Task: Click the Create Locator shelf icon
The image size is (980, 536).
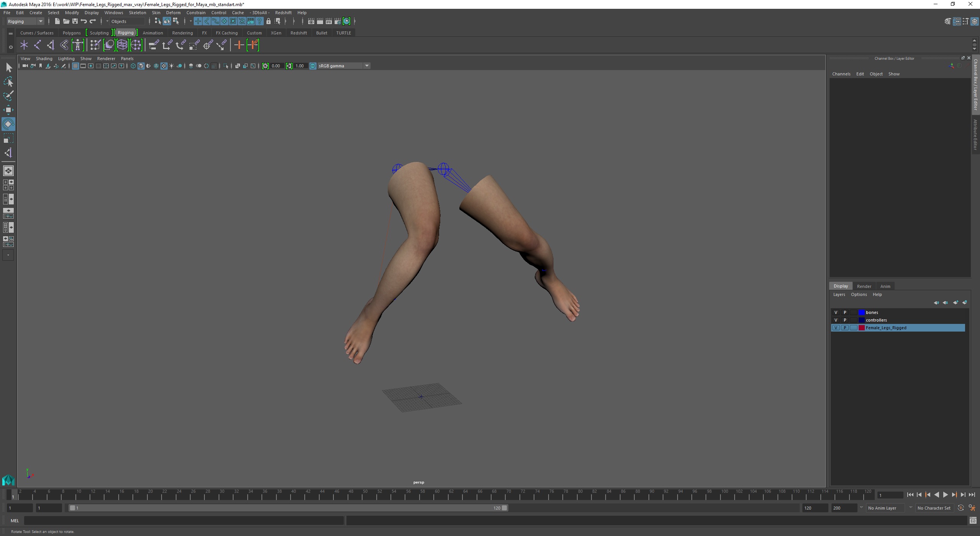Action: [24, 45]
